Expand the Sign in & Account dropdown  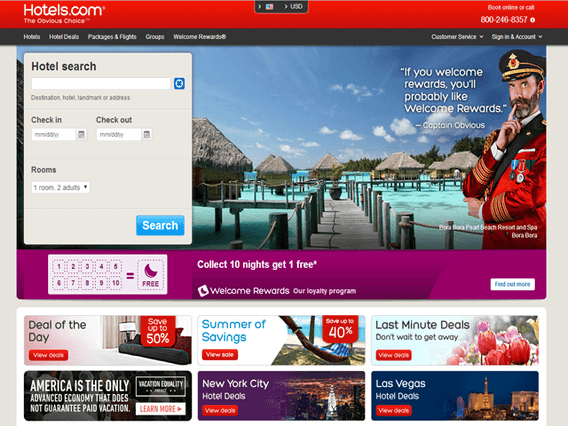[x=517, y=37]
